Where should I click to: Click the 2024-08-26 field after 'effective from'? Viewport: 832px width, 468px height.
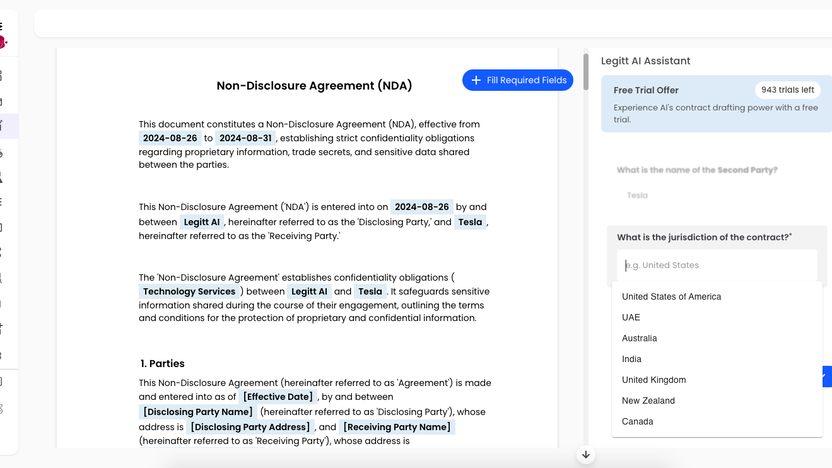[170, 138]
